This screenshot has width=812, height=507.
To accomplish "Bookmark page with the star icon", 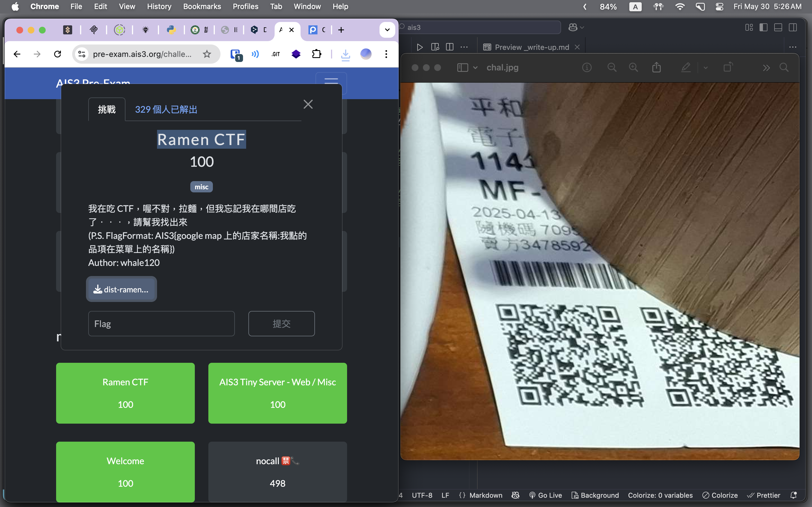I will click(x=207, y=54).
